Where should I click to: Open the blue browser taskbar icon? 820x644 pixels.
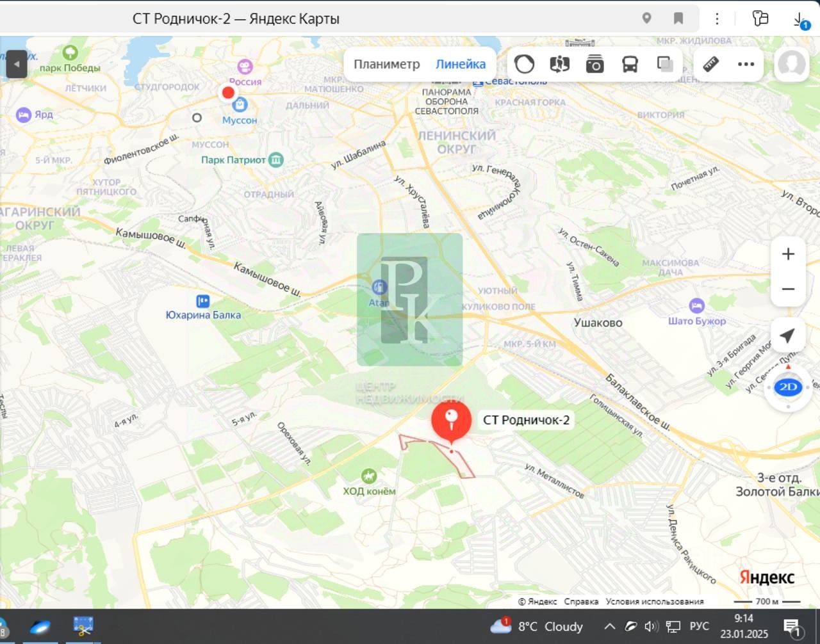(40, 627)
